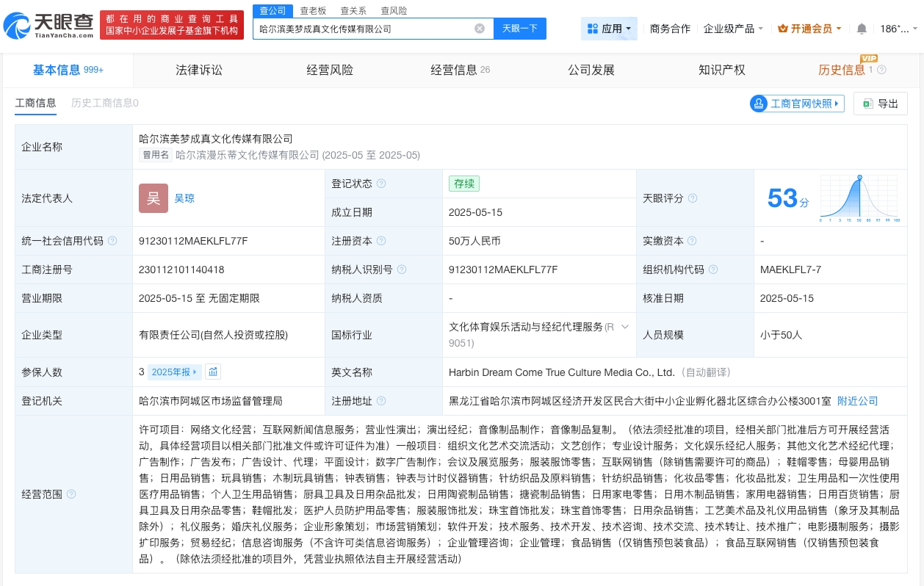
Task: Click help icon beside 纳税人识别号
Action: tap(402, 270)
